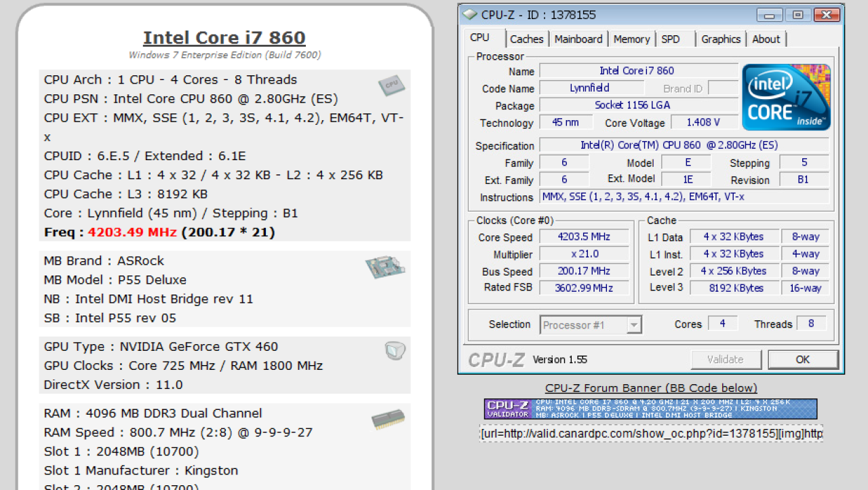Click the Model value E

pyautogui.click(x=686, y=163)
